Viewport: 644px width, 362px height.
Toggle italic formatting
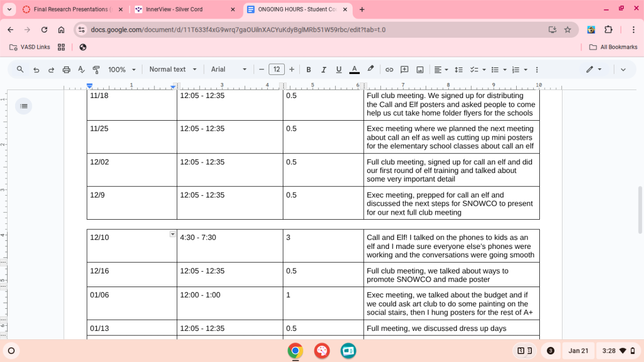[324, 69]
